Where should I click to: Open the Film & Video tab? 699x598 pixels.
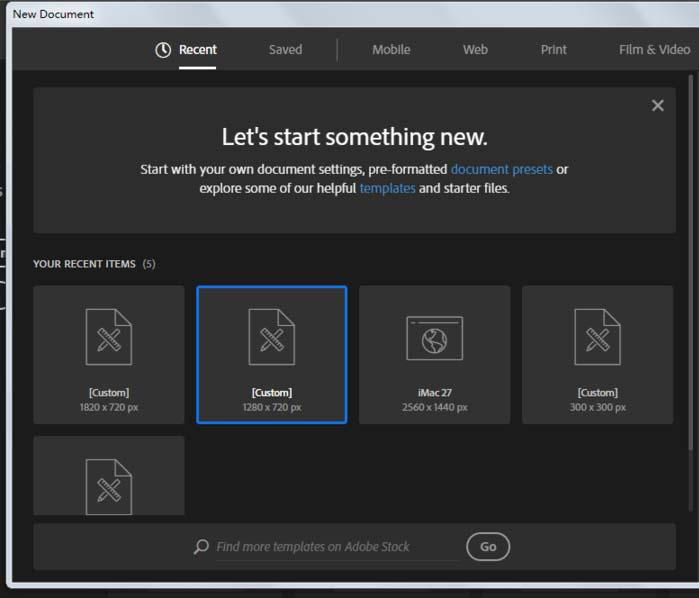pos(654,49)
